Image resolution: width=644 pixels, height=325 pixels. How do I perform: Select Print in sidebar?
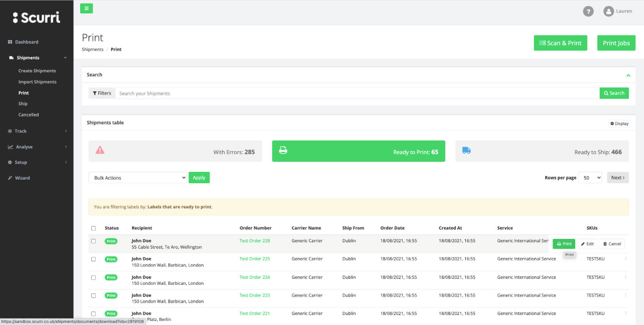24,93
